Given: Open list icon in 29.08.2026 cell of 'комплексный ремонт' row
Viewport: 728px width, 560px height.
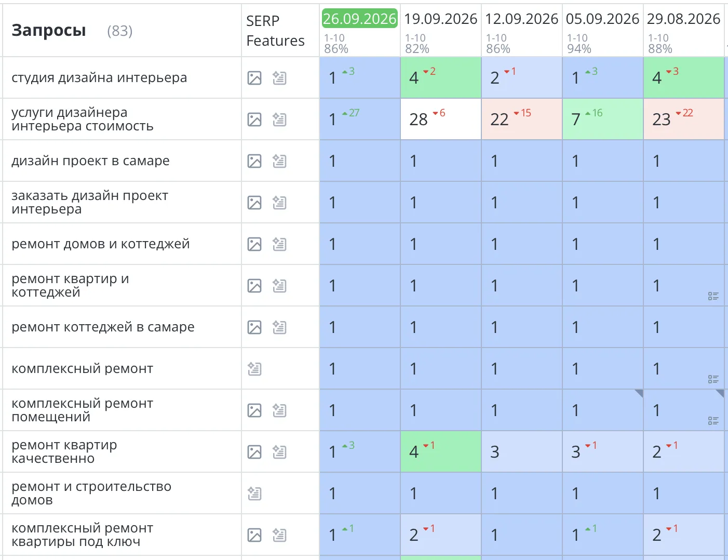Looking at the screenshot, I should coord(713,379).
